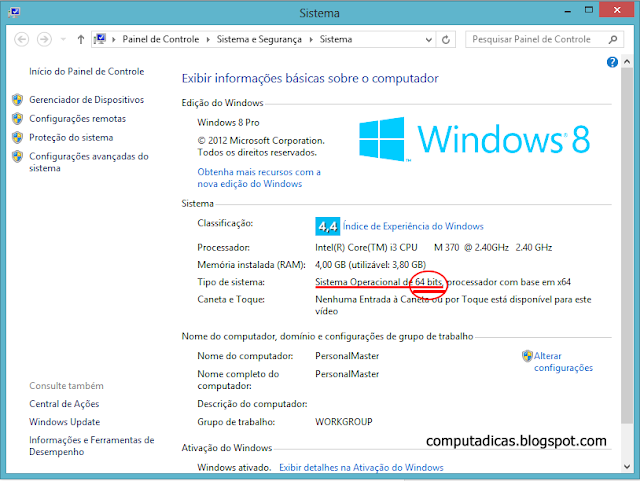Click the computer icon in the address bar

tap(100, 39)
